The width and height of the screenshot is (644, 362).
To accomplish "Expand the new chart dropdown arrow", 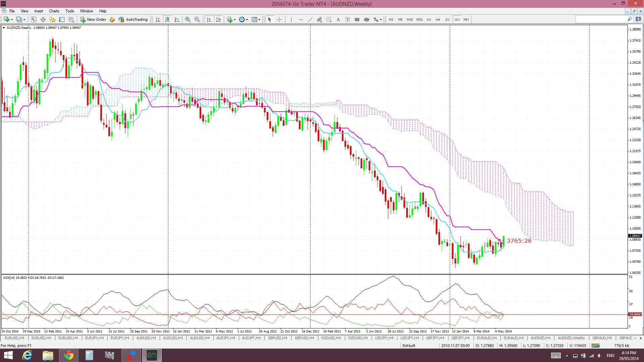I will (12, 19).
